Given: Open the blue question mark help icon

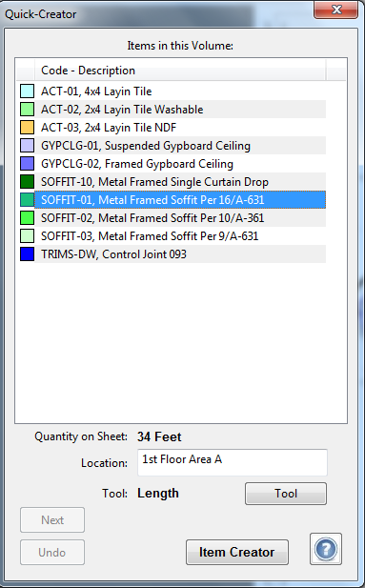Looking at the screenshot, I should pos(326,549).
